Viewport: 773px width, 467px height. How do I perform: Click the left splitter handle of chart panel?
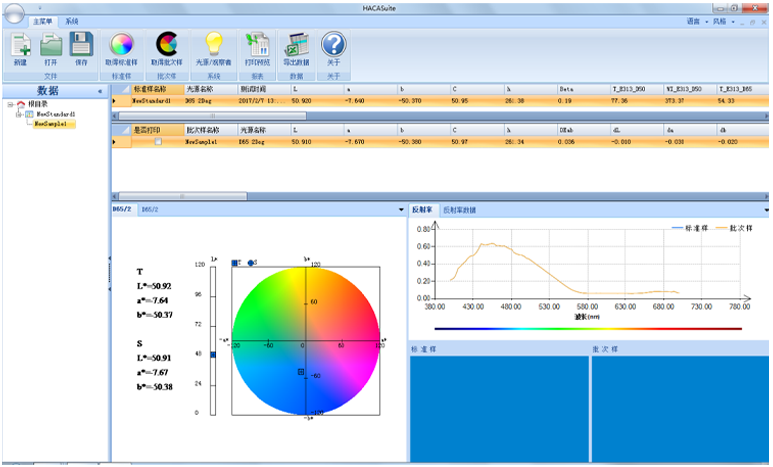tap(109, 274)
